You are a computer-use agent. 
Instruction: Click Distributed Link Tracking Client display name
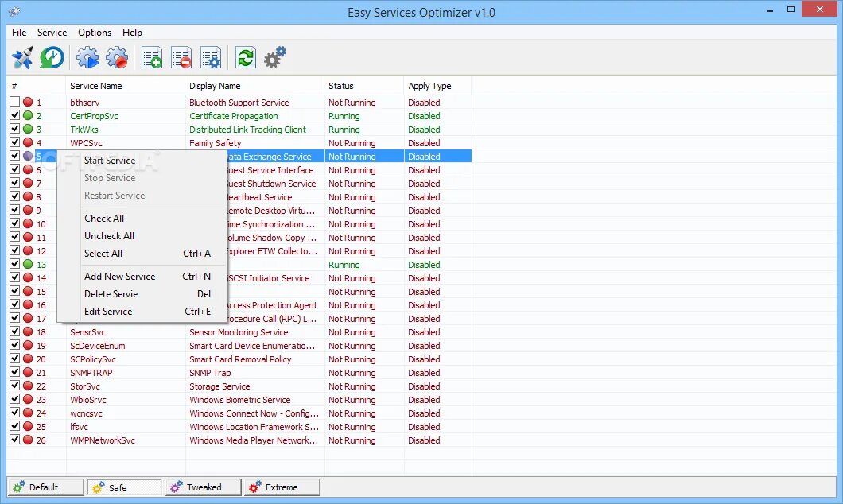247,130
